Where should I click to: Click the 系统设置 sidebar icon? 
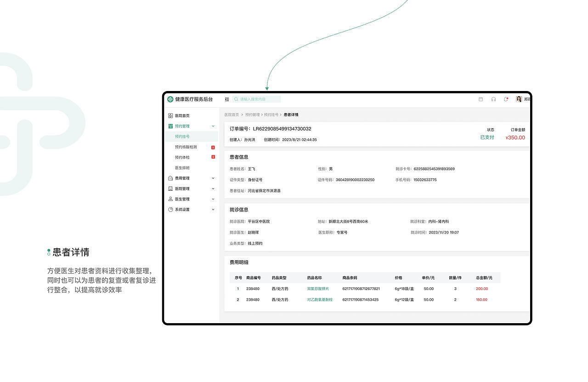click(170, 209)
